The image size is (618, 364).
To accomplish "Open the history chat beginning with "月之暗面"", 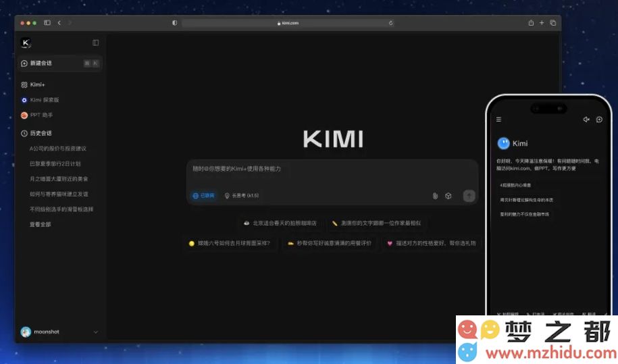I will (x=59, y=179).
